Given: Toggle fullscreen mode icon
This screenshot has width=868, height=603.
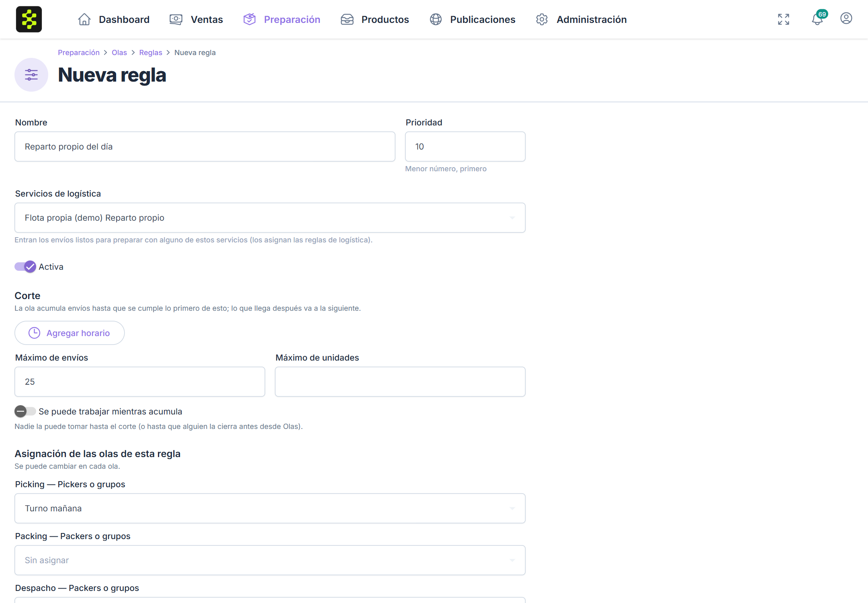Looking at the screenshot, I should click(x=784, y=19).
